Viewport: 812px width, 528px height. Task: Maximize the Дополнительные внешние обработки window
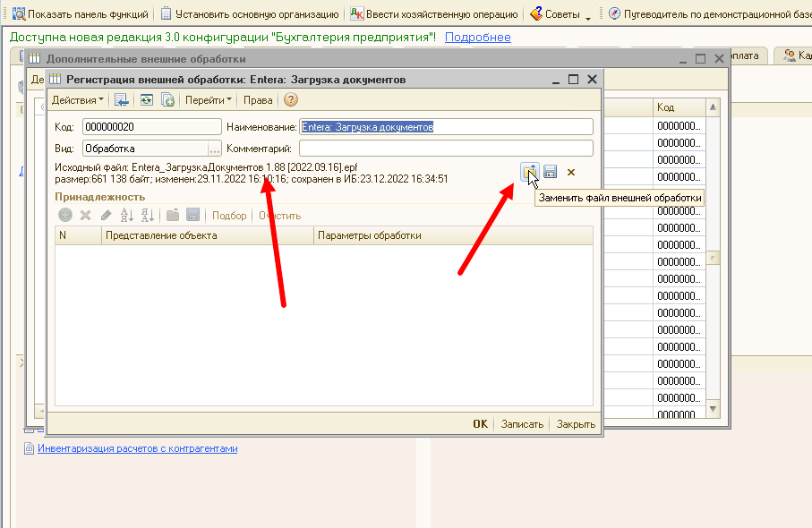click(700, 59)
